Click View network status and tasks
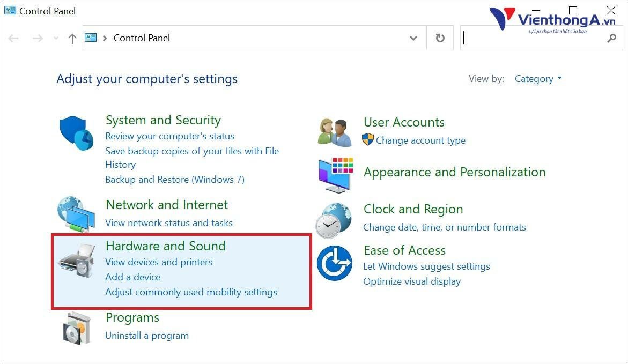Viewport: 628px width, 364px height. [x=168, y=222]
